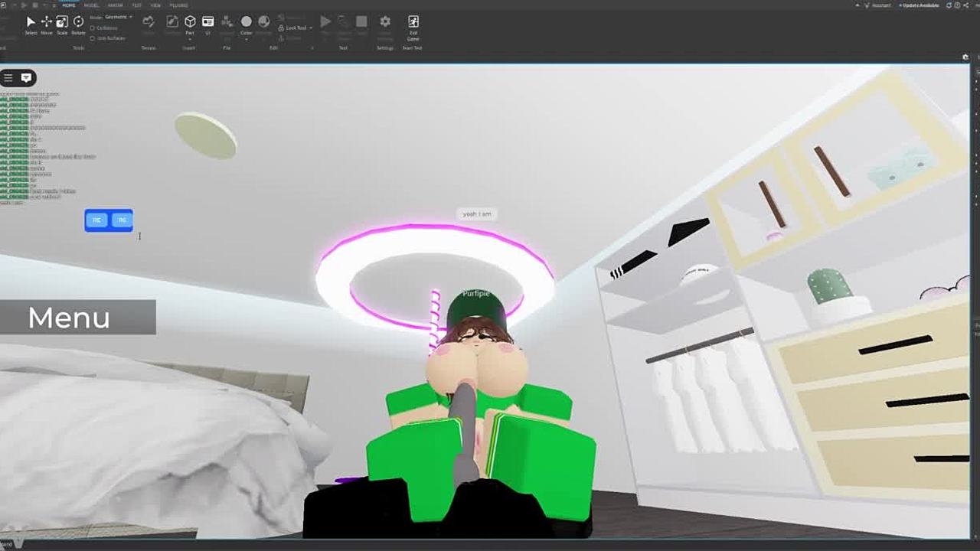Expand the Part dropdown arrow
This screenshot has height=551, width=980.
point(190,39)
